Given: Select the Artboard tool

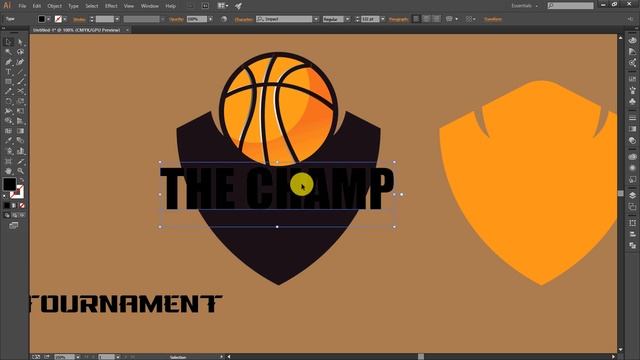Looking at the screenshot, I should pyautogui.click(x=8, y=161).
